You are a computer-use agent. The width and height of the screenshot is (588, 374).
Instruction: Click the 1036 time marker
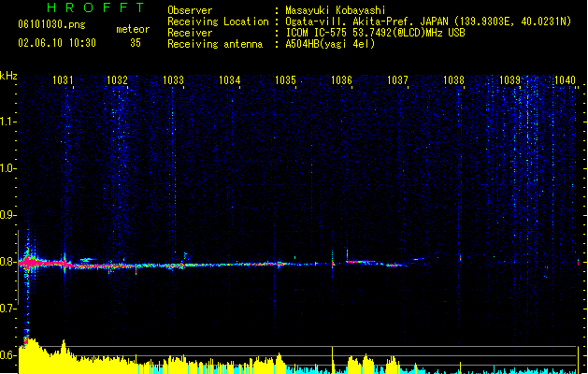(x=341, y=80)
